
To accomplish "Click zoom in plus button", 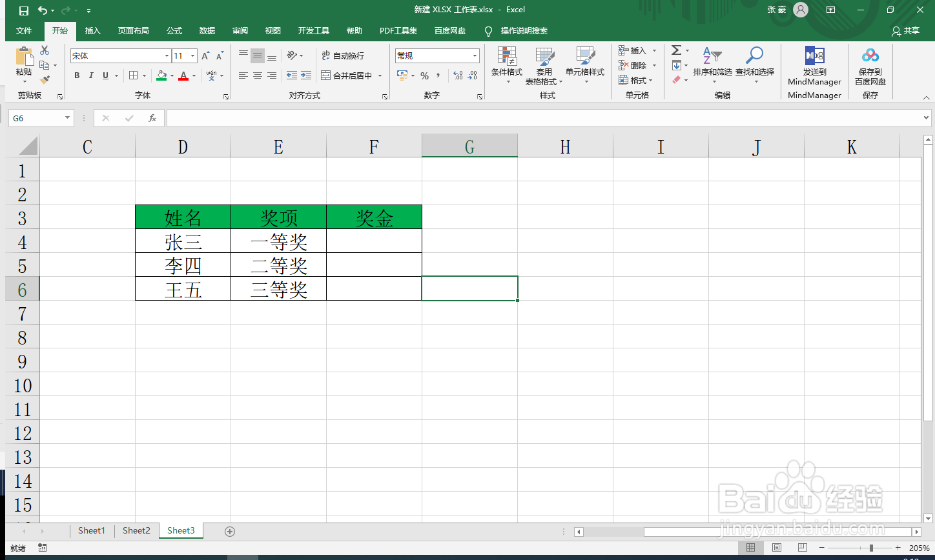I will [898, 548].
